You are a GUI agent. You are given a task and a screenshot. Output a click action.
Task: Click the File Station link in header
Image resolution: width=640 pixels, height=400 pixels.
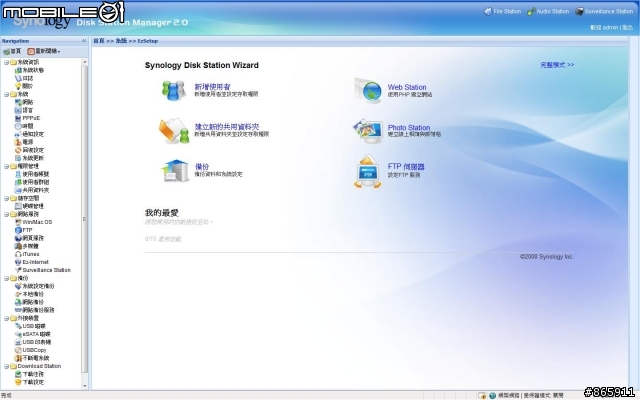(507, 11)
